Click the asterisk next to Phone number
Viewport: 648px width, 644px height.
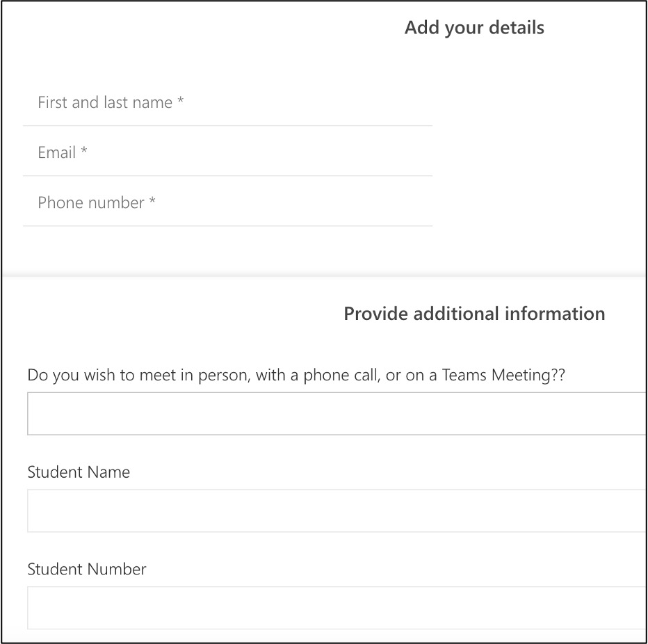point(152,202)
